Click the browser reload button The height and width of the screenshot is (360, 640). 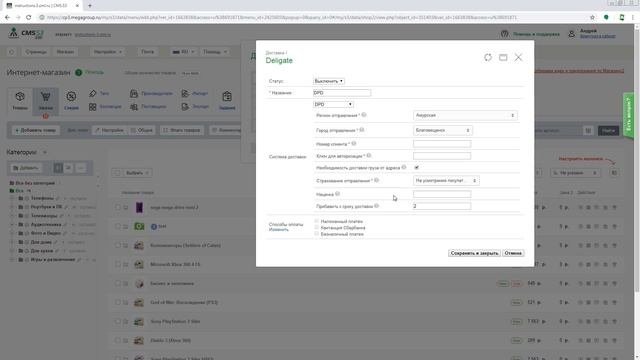[29, 18]
